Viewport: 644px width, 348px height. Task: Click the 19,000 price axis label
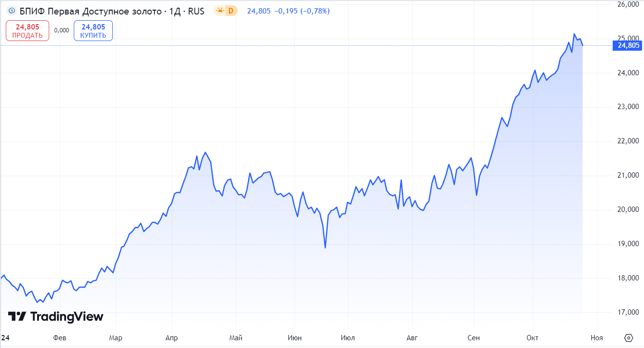(627, 244)
